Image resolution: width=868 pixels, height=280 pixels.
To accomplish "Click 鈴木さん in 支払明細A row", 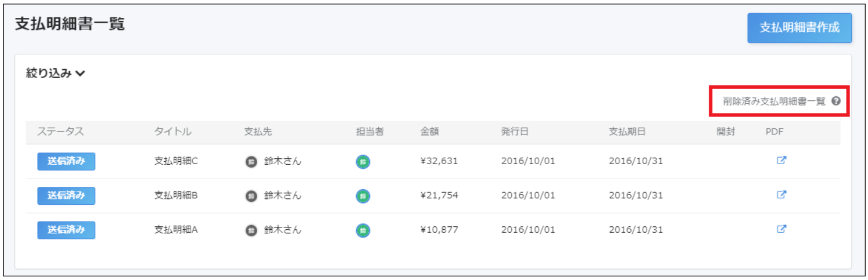I will (282, 230).
